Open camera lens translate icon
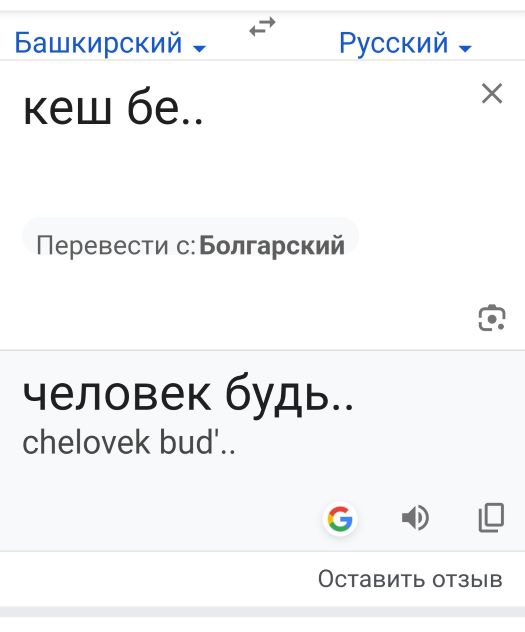The width and height of the screenshot is (525, 632). click(x=492, y=318)
